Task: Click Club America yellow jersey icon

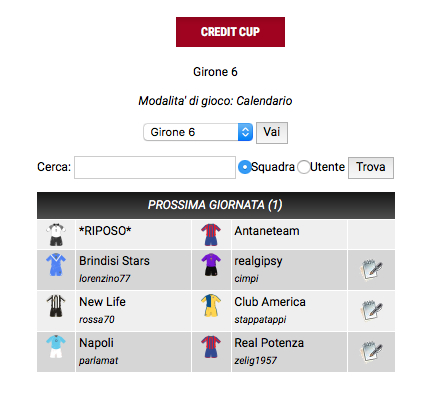Action: point(211,305)
